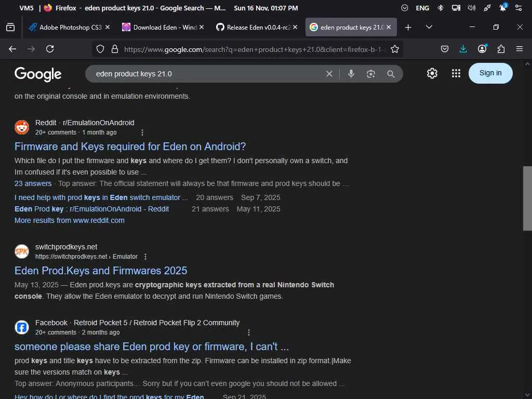This screenshot has height=399, width=532.
Task: Open more options for Reddit result
Action: pyautogui.click(x=142, y=132)
